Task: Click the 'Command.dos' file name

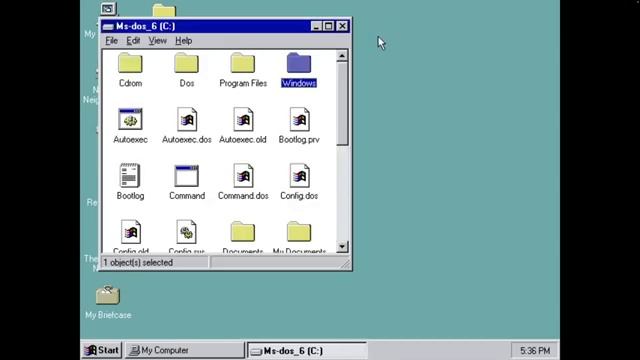Action: coord(243,196)
